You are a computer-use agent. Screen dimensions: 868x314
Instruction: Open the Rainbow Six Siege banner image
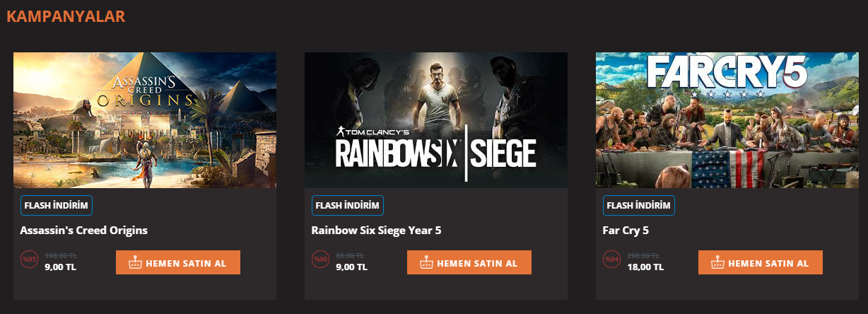(x=436, y=120)
